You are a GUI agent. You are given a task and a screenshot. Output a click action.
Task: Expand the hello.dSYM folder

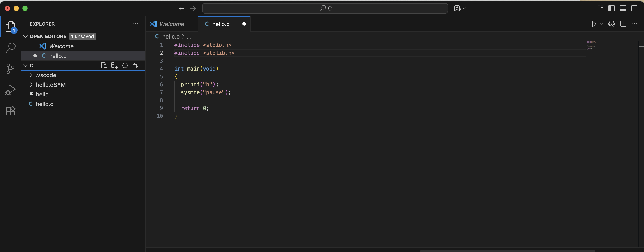pos(51,85)
